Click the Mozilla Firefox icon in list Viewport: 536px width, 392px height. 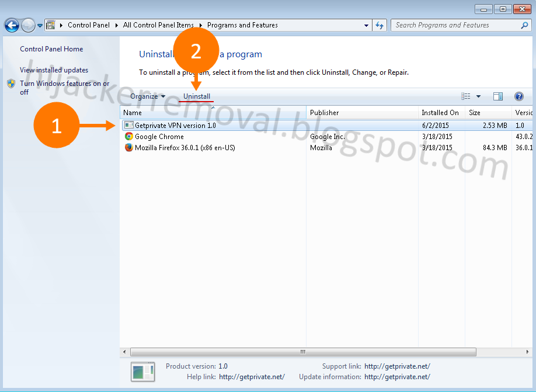(129, 147)
